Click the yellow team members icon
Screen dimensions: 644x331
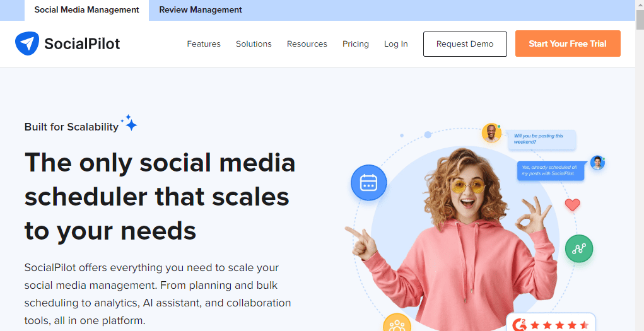[397, 323]
